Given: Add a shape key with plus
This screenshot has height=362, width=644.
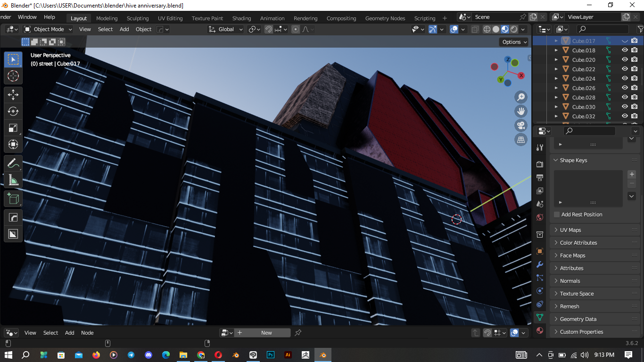Looking at the screenshot, I should click(x=632, y=174).
